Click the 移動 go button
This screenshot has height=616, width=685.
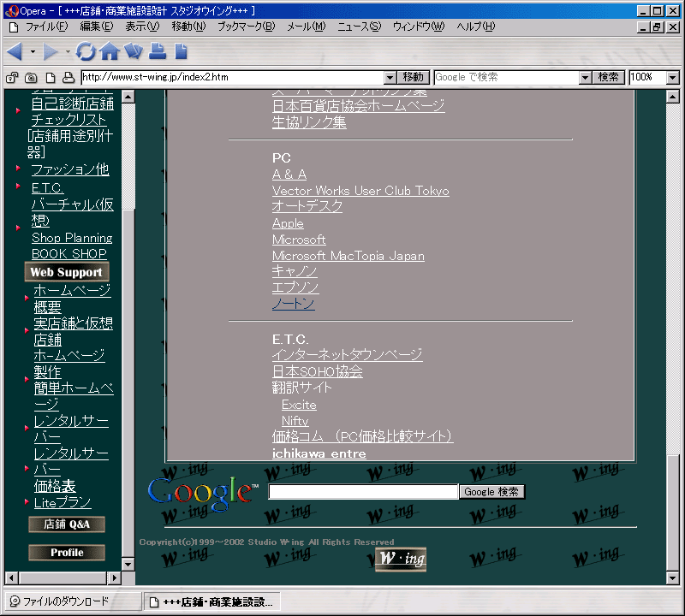click(x=414, y=77)
